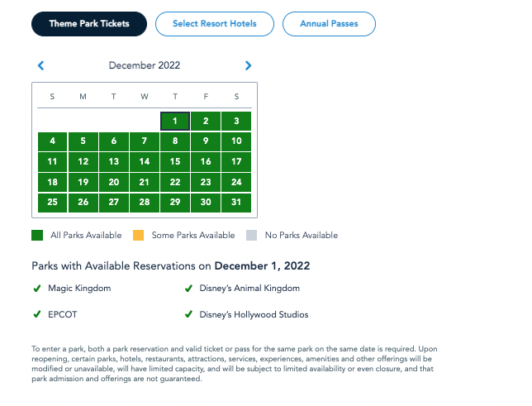Viewport: 532px width, 406px height.
Task: Choose December 25 on the calendar
Action: (53, 202)
